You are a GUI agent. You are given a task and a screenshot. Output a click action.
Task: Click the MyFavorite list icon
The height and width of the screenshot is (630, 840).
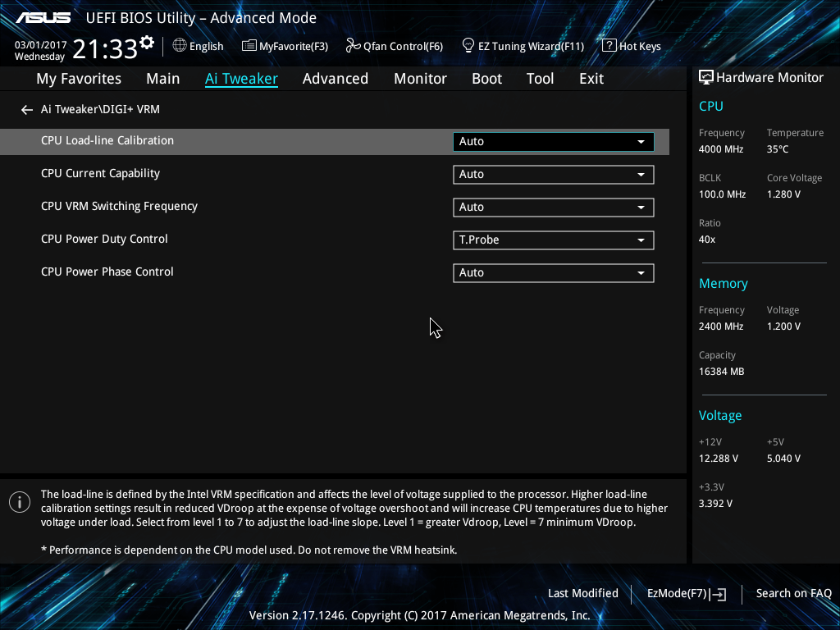pos(249,46)
